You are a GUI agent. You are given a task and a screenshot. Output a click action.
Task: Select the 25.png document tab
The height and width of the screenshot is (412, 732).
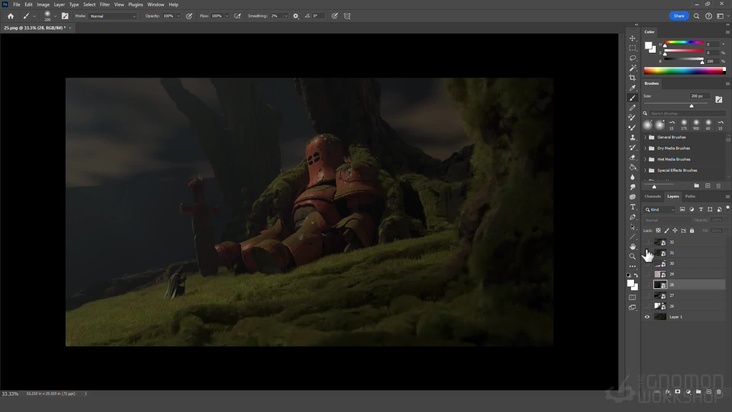point(35,28)
